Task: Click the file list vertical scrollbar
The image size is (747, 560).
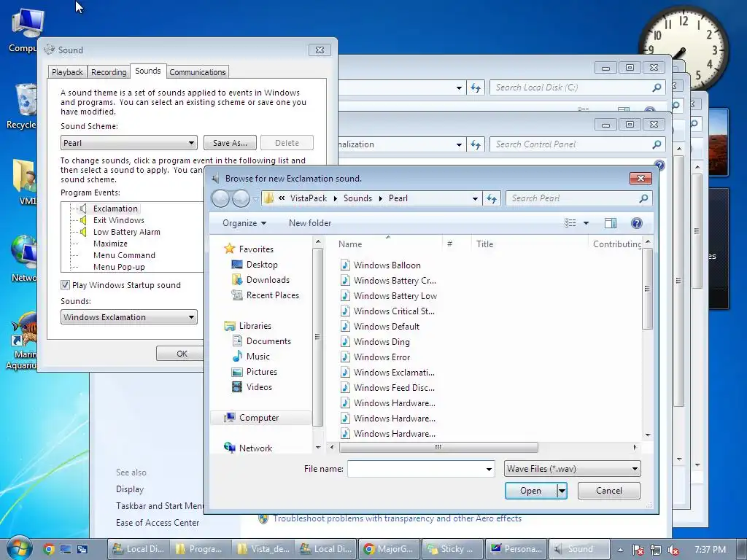Action: coord(648,289)
